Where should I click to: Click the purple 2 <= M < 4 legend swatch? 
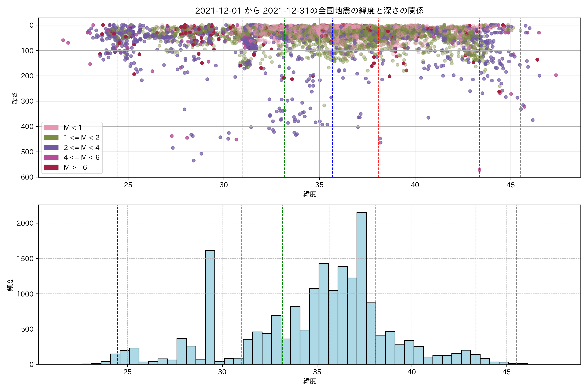click(51, 147)
